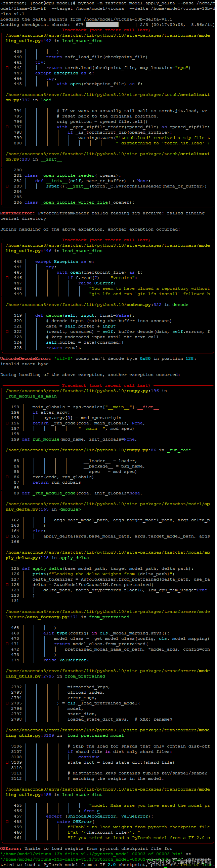Image resolution: width=217 pixels, height=868 pixels.
Task: Click the red 'OSError:' label at bottom
Action: pyautogui.click(x=11, y=849)
